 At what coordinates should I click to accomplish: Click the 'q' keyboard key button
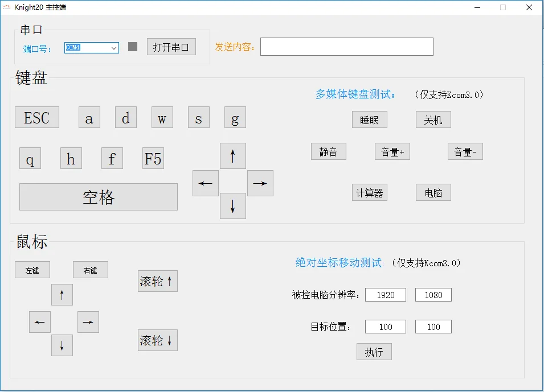(x=30, y=158)
